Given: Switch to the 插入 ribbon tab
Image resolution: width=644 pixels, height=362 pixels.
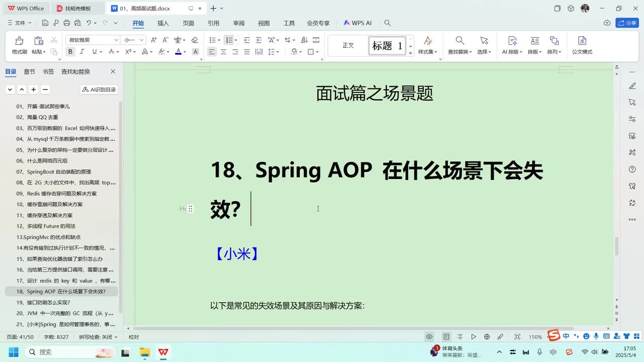Looking at the screenshot, I should tap(163, 23).
